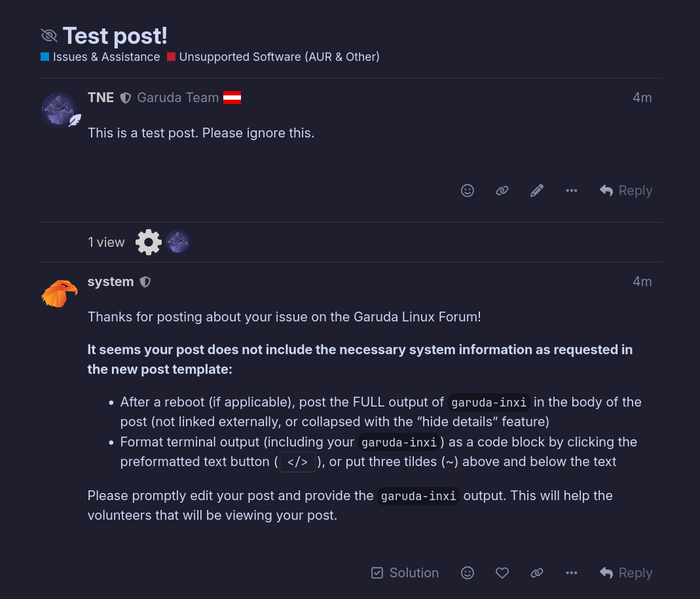Click small user avatar beside the gear icon
Viewport: 700px width, 599px height.
pos(177,242)
